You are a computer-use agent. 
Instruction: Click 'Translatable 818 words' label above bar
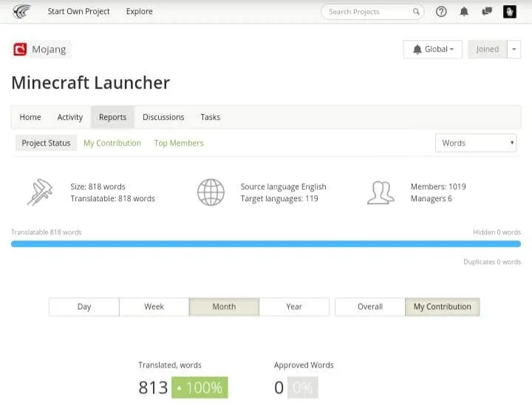click(47, 232)
